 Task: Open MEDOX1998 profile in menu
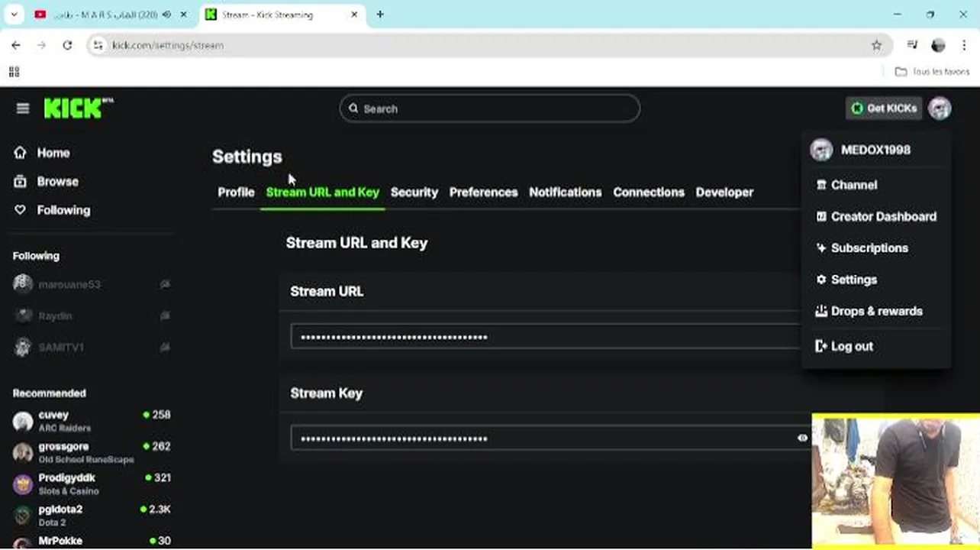875,150
